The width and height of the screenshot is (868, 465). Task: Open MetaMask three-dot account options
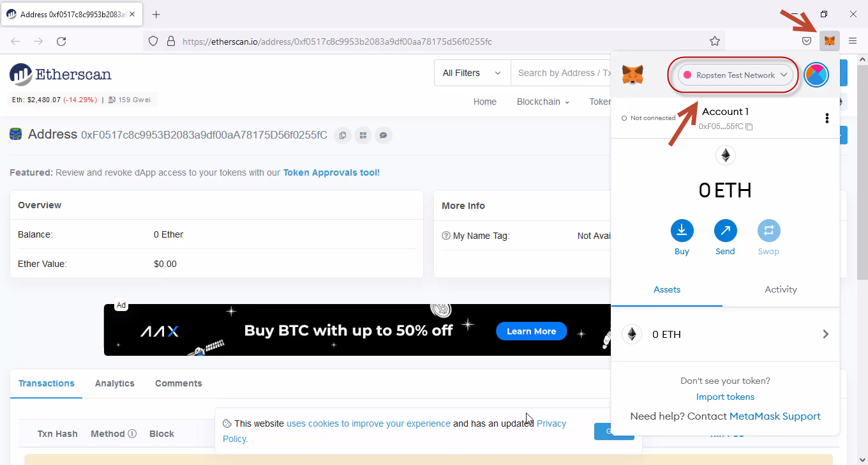[827, 118]
